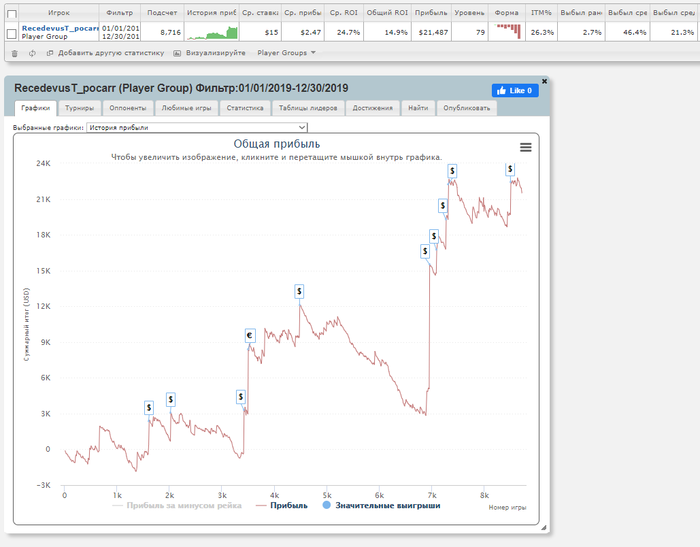Sort by the Общий ROI column header
Image resolution: width=700 pixels, height=547 pixels.
coord(387,13)
